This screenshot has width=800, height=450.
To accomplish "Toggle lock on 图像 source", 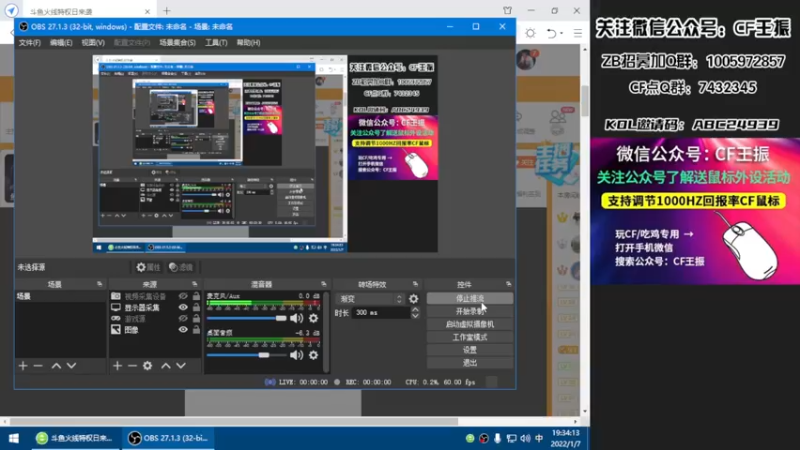I will pyautogui.click(x=196, y=330).
